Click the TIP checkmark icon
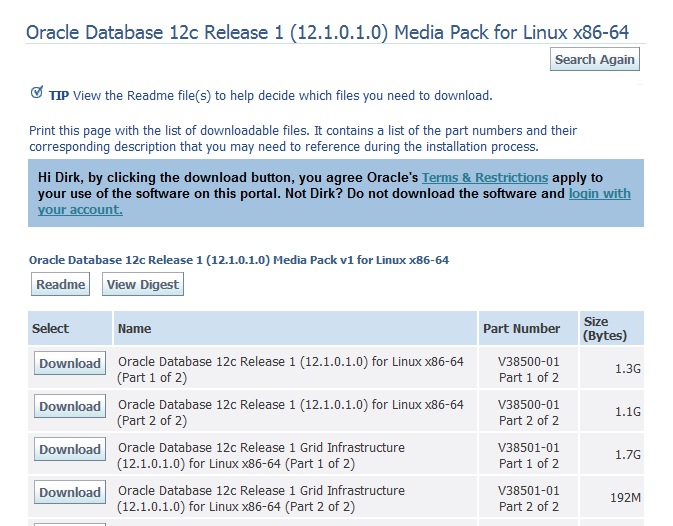Screen dimensions: 673x526 pyautogui.click(x=37, y=92)
